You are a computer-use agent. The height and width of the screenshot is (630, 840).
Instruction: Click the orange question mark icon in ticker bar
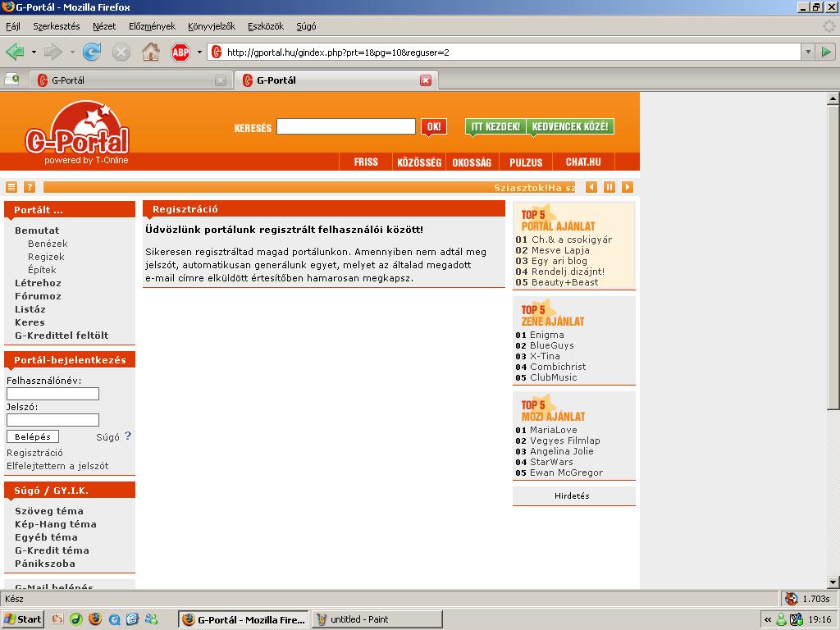[x=30, y=187]
